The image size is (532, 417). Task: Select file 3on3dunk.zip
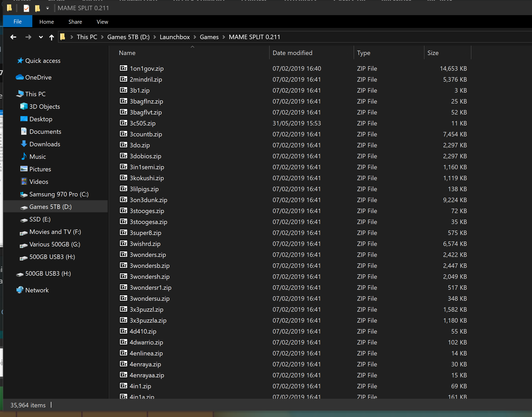149,200
